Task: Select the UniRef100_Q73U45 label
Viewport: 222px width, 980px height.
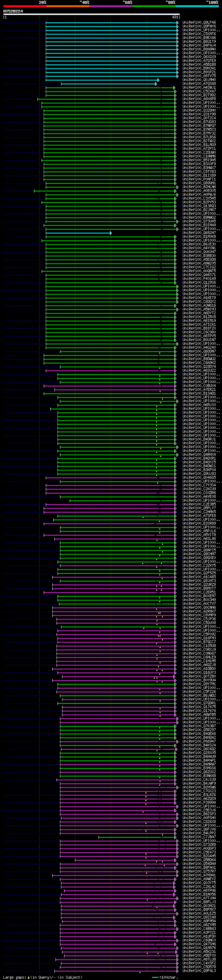Action: [199, 221]
